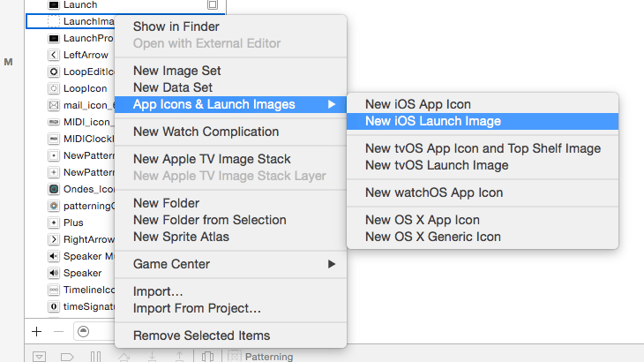Open the Debug View Hierarchy icon
This screenshot has height=362, width=644.
pos(208,357)
